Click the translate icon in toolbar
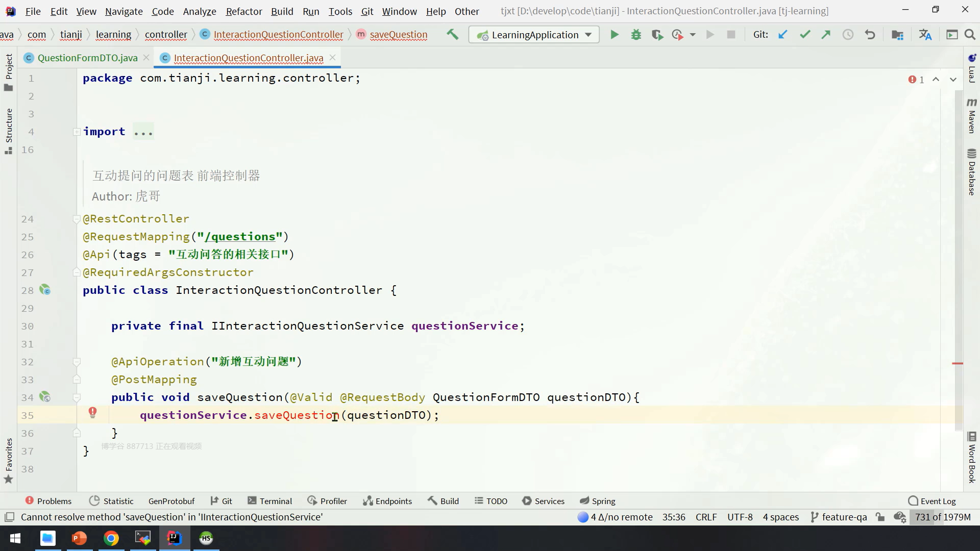This screenshot has height=551, width=980. 925,35
